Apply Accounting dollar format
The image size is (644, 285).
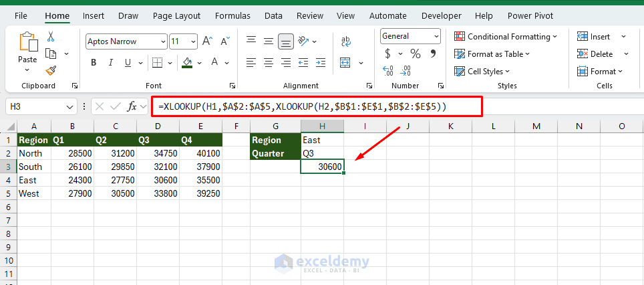[x=387, y=54]
